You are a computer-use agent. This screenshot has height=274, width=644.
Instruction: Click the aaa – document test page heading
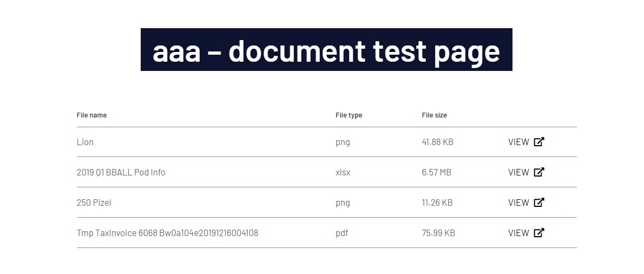pos(326,50)
